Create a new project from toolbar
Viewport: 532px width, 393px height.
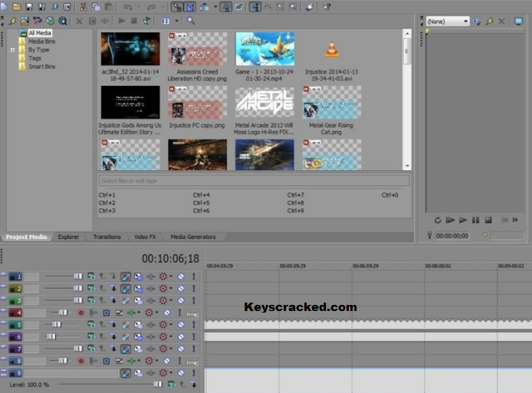click(4, 6)
